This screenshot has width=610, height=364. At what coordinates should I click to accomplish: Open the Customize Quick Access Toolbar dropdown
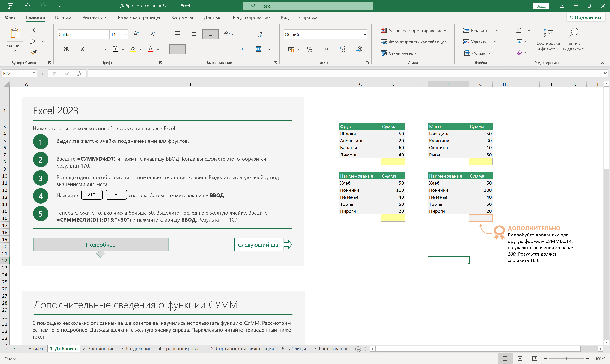tap(60, 6)
